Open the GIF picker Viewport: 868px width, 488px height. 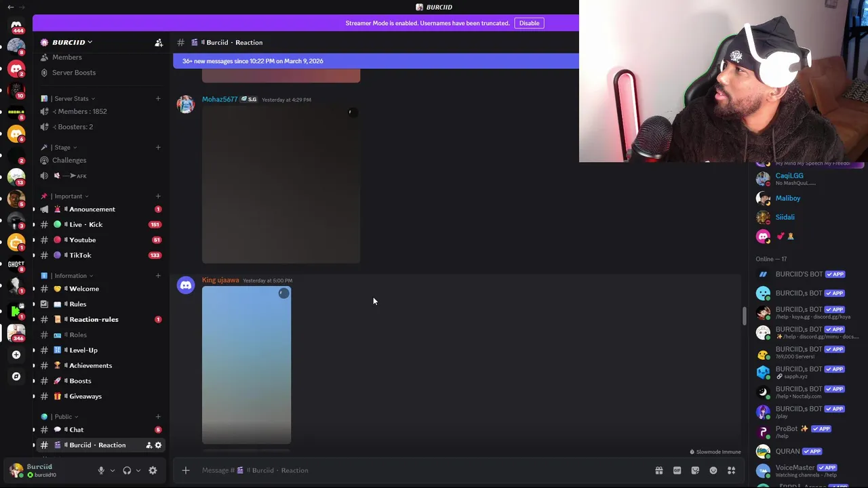677,470
